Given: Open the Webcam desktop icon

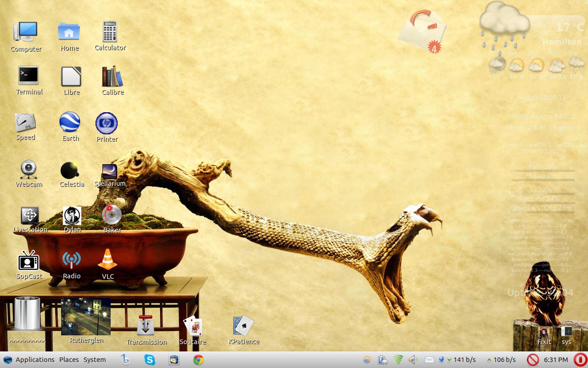Looking at the screenshot, I should (28, 169).
